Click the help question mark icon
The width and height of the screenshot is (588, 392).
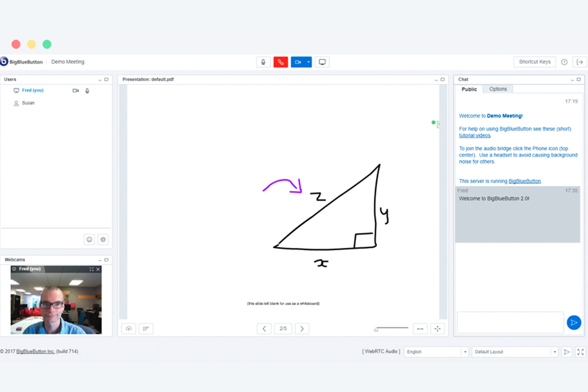pyautogui.click(x=564, y=62)
